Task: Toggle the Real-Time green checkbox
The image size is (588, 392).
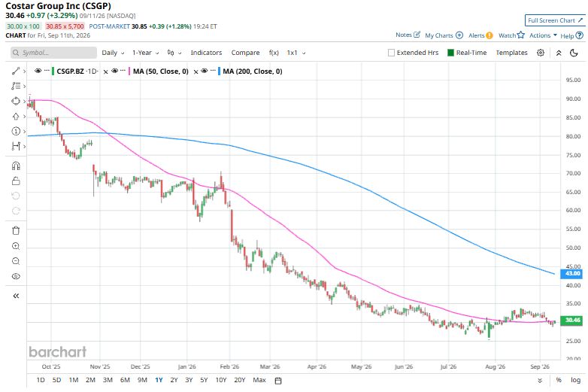Action: (450, 53)
